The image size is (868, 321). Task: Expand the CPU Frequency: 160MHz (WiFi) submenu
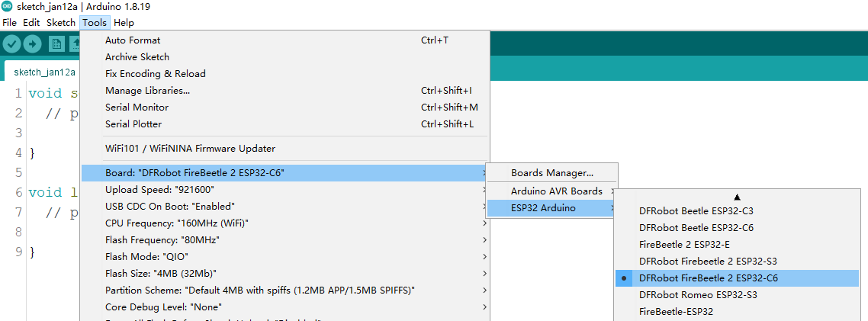(x=285, y=223)
